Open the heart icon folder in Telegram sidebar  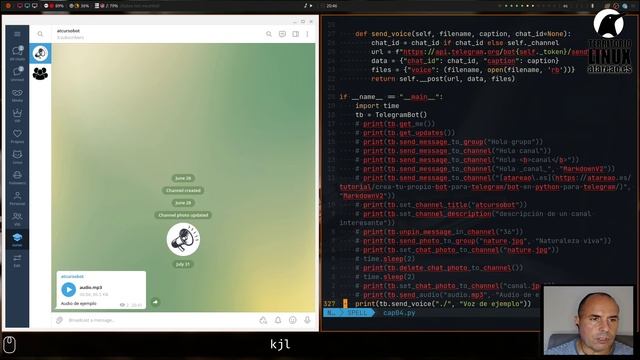coord(17,136)
